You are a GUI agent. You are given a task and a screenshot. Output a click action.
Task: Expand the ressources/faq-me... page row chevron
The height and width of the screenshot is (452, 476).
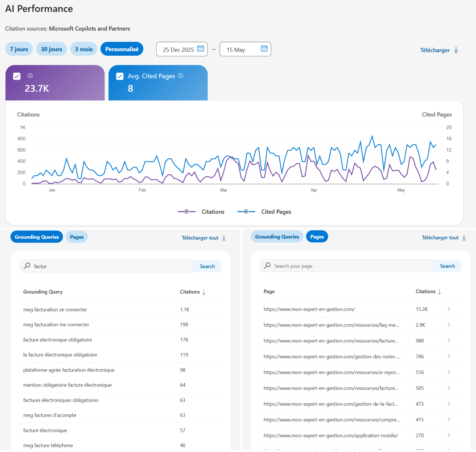(x=449, y=325)
